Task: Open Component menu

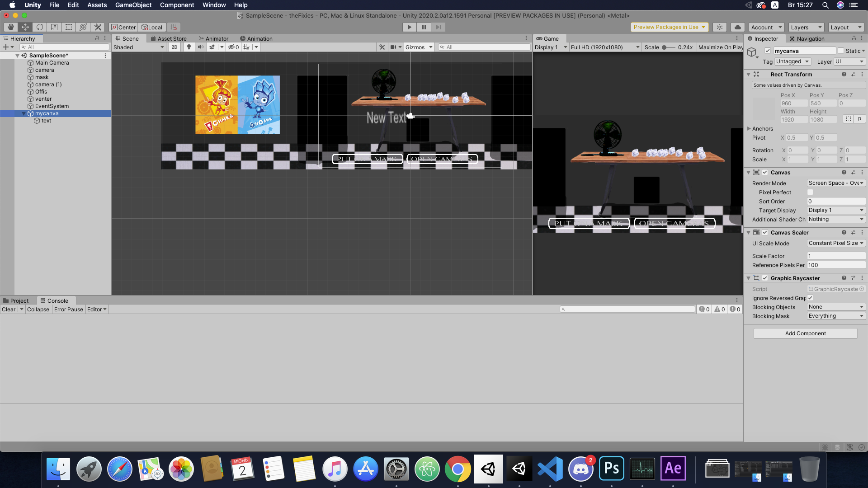Action: (x=177, y=5)
